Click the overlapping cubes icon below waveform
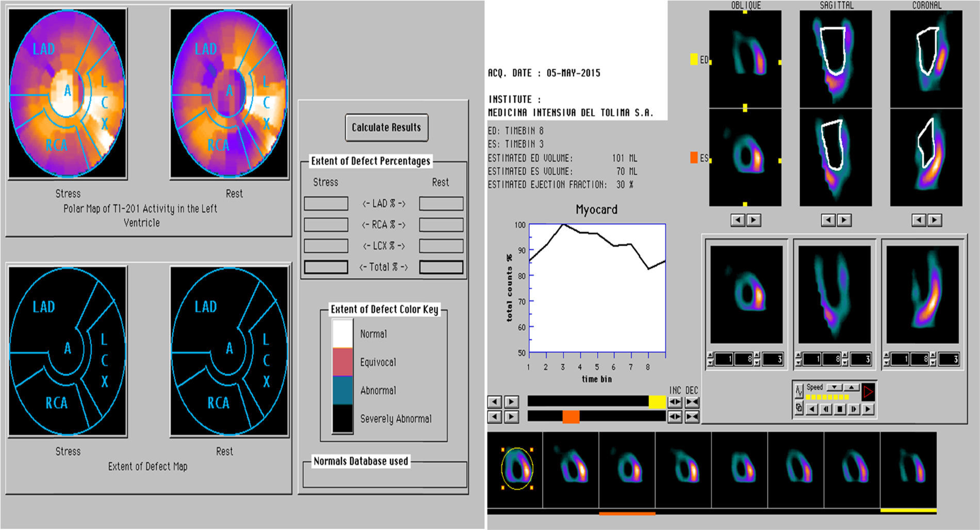This screenshot has height=530, width=980. 799,409
